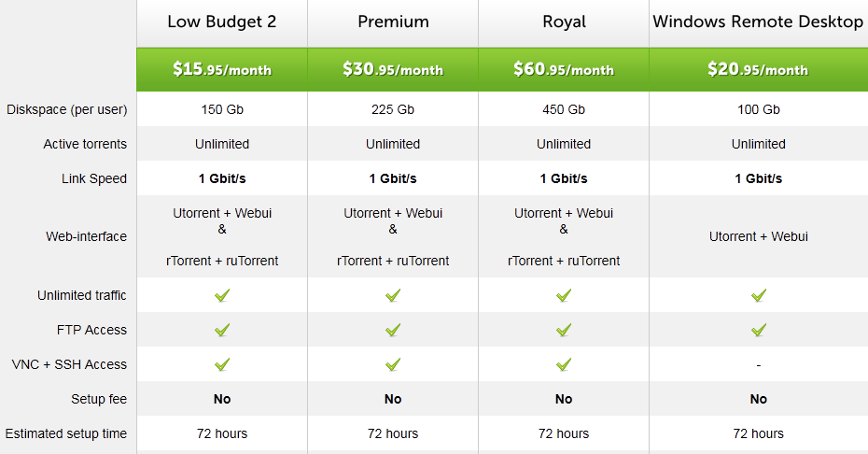Click FTP Access checkmark for Low Budget 2

click(222, 330)
